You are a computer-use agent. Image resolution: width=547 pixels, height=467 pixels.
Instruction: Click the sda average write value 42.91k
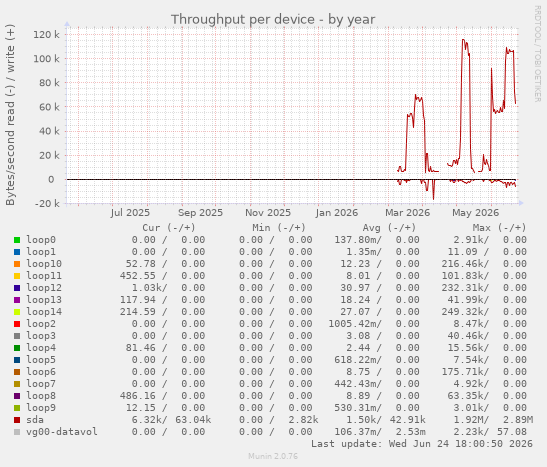[x=407, y=420]
